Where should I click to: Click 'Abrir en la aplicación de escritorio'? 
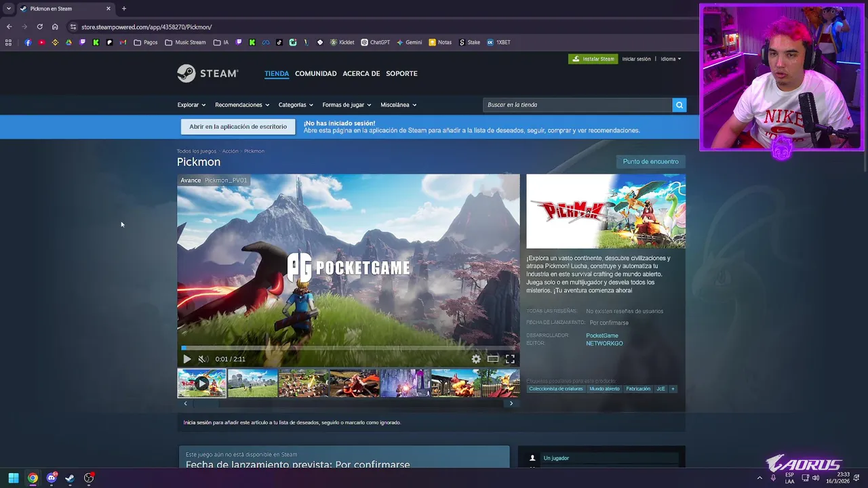point(238,127)
